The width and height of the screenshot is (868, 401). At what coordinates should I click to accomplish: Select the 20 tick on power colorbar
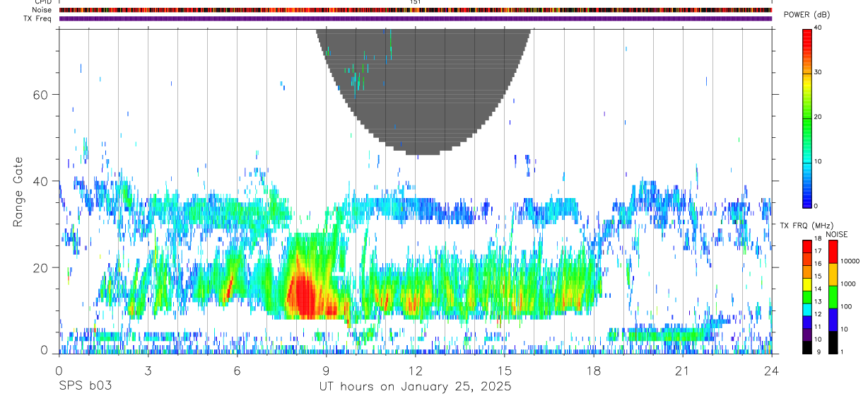(x=818, y=117)
